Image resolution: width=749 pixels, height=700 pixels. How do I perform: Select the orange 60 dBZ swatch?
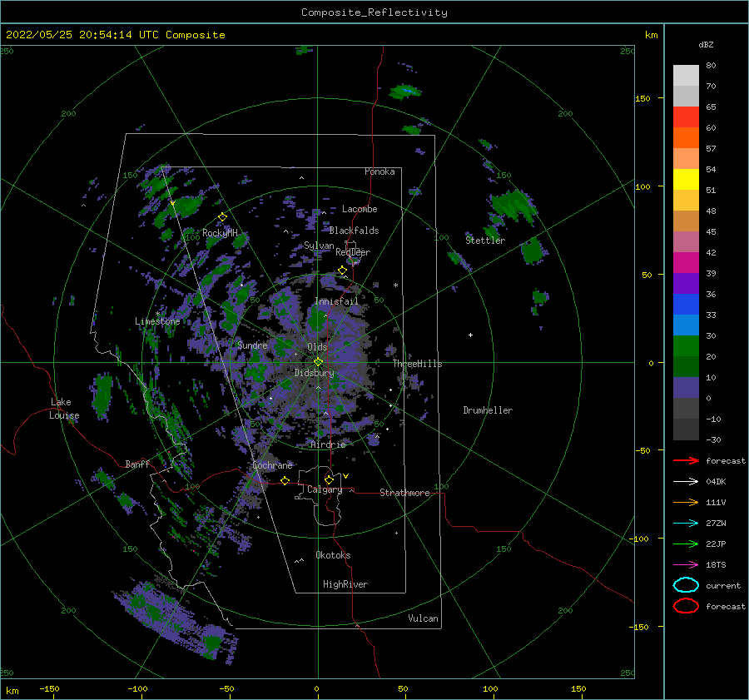[x=686, y=138]
